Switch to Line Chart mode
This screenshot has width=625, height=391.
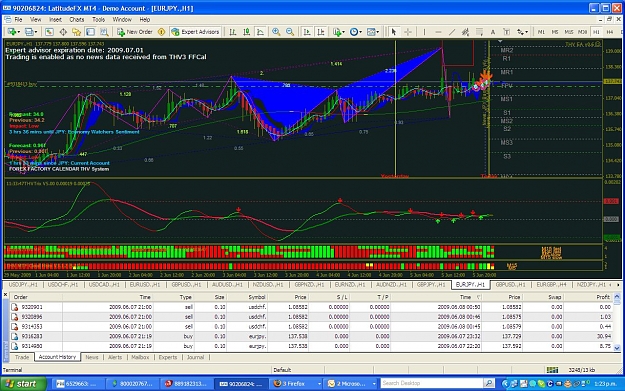coord(260,32)
